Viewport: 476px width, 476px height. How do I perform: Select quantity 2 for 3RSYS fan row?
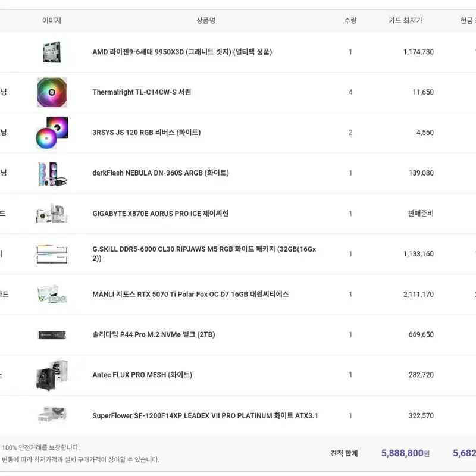click(x=350, y=133)
